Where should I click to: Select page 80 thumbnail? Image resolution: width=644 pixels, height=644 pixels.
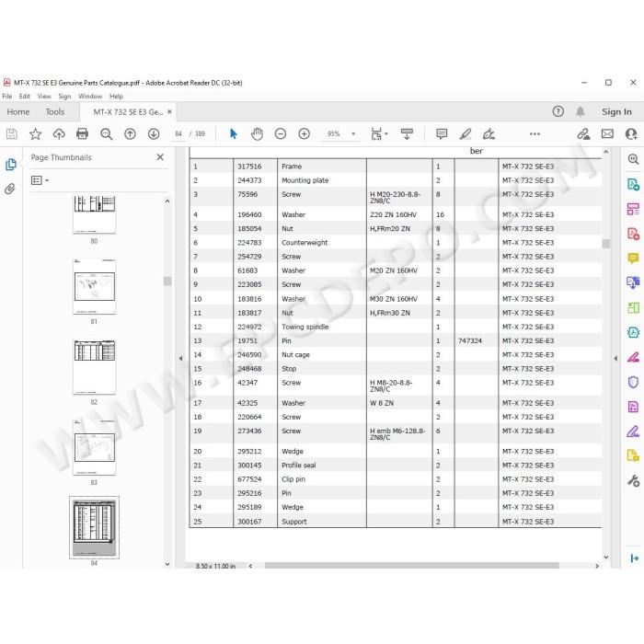[x=95, y=214]
